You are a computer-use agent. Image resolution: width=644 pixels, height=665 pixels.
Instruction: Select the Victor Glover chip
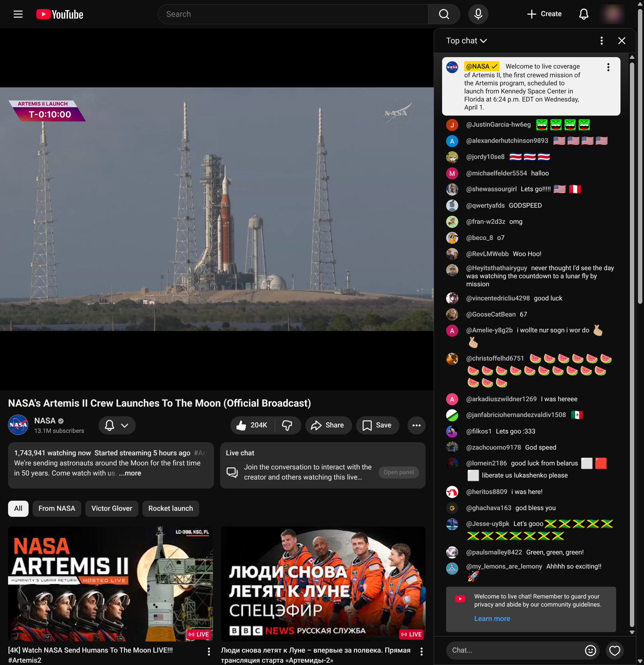112,509
